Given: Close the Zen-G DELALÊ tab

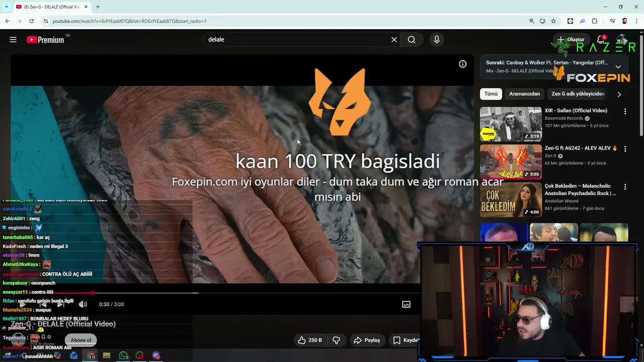Looking at the screenshot, I should [x=86, y=7].
